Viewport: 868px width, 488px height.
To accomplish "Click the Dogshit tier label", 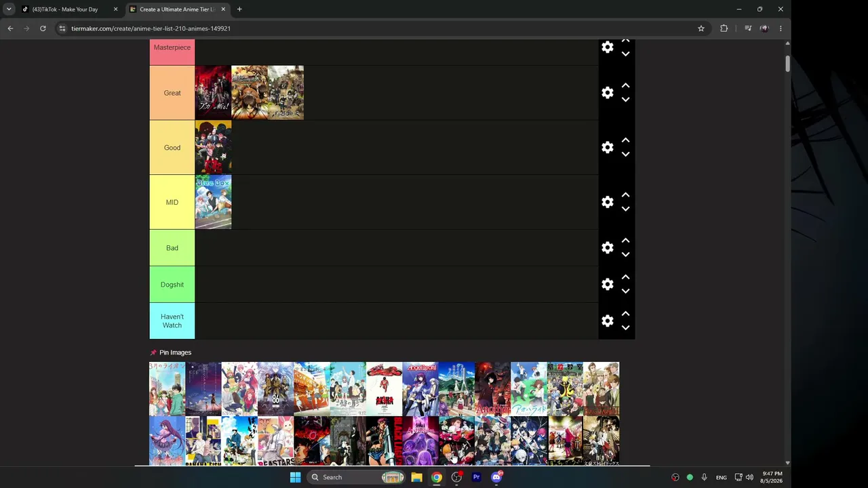I will 172,285.
